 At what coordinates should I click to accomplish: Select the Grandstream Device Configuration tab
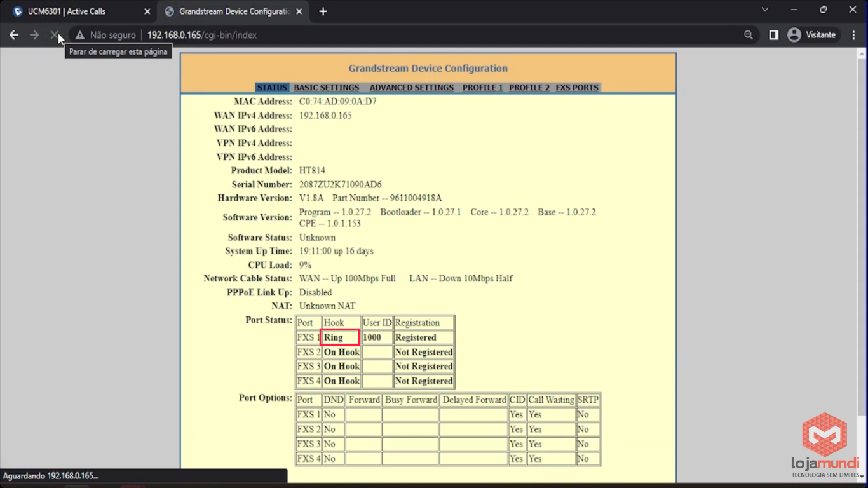pyautogui.click(x=232, y=11)
